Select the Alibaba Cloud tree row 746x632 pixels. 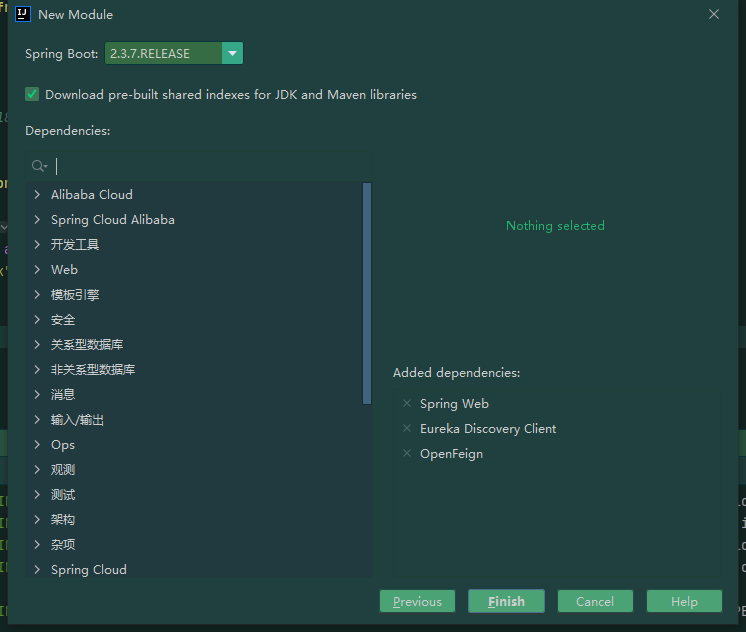[194, 194]
